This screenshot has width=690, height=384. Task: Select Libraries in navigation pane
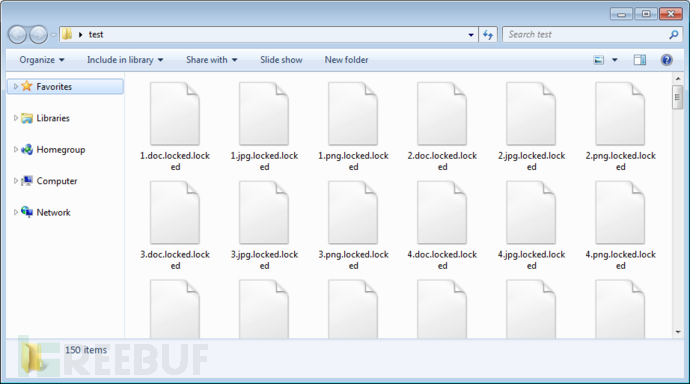(x=53, y=118)
